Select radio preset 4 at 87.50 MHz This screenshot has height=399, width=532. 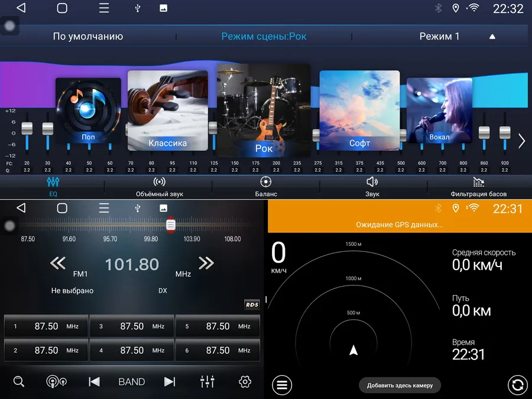[x=132, y=350]
